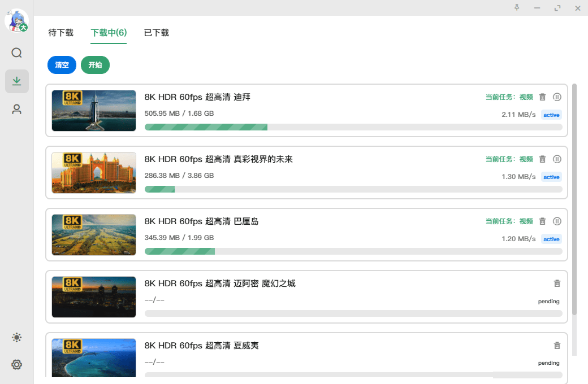Click the 迪拜 task progress bar
The width and height of the screenshot is (588, 384).
tap(351, 127)
